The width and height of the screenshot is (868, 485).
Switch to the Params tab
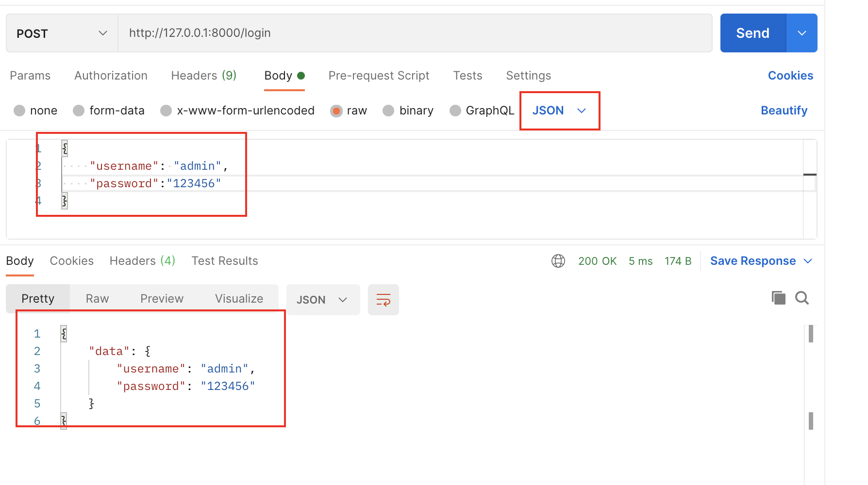[x=30, y=76]
